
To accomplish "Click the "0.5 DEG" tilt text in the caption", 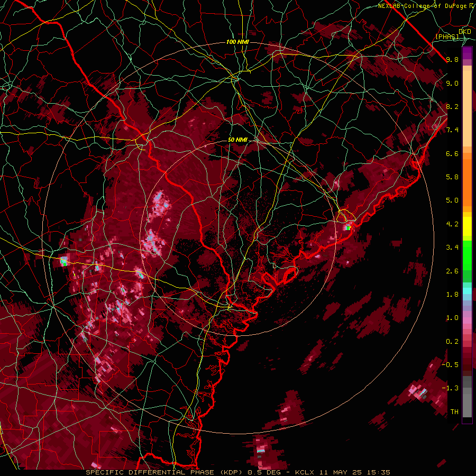I will 264,472.
